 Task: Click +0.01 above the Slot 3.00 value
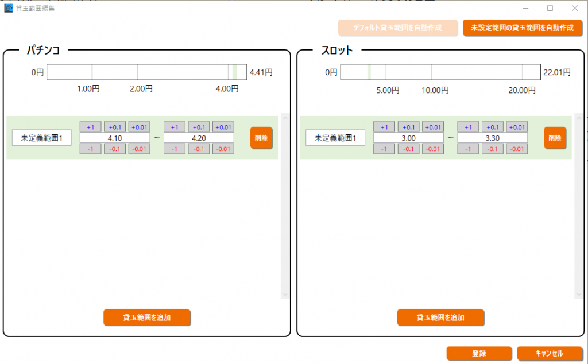tap(433, 127)
